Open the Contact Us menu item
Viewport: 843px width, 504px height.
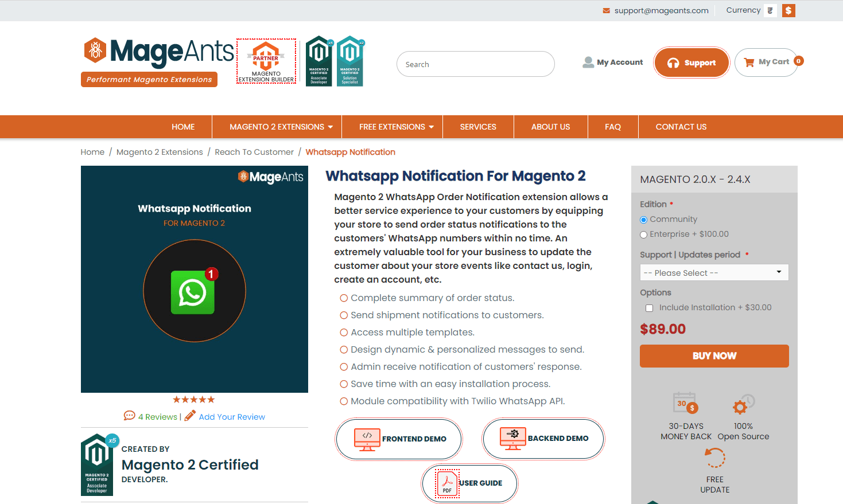pos(681,127)
